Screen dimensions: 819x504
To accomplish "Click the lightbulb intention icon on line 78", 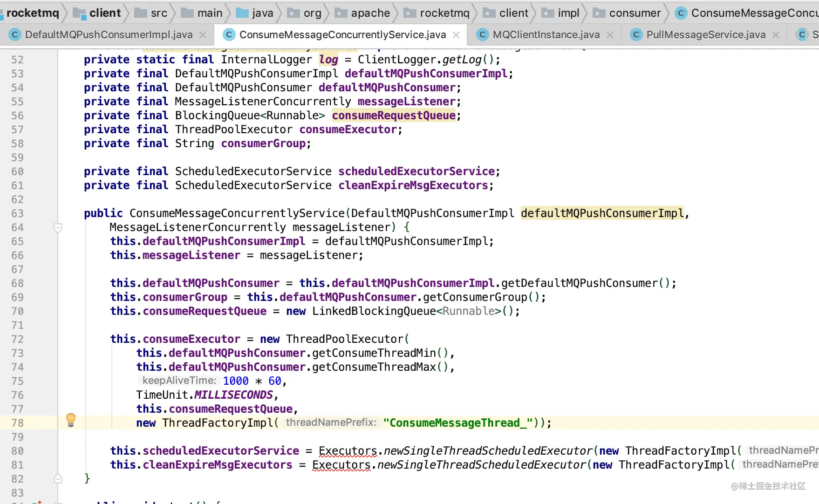I will pos(71,420).
